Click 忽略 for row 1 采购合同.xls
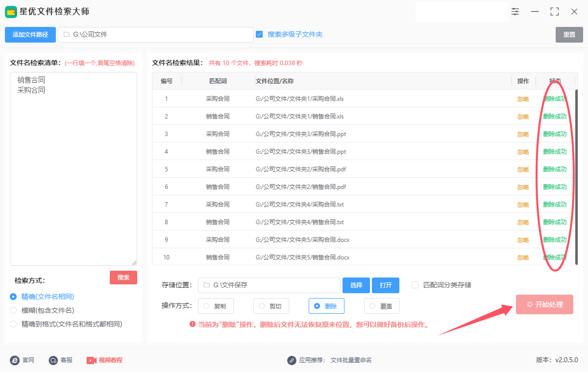Image resolution: width=588 pixels, height=372 pixels. 523,99
